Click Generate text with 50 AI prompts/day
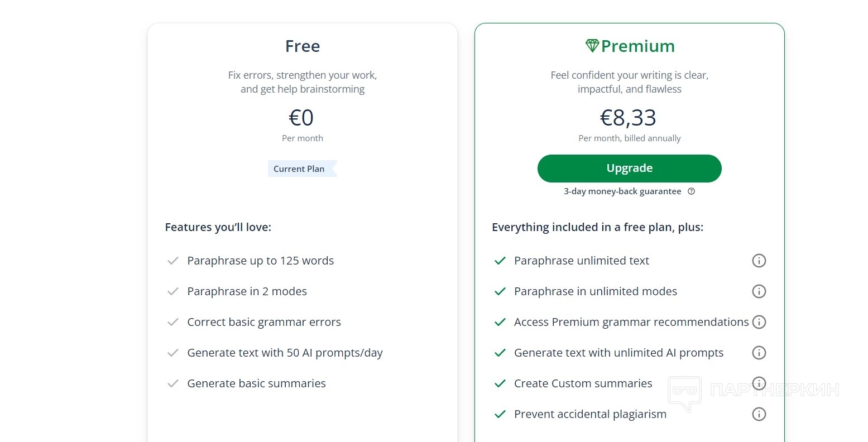The height and width of the screenshot is (442, 868). [285, 353]
